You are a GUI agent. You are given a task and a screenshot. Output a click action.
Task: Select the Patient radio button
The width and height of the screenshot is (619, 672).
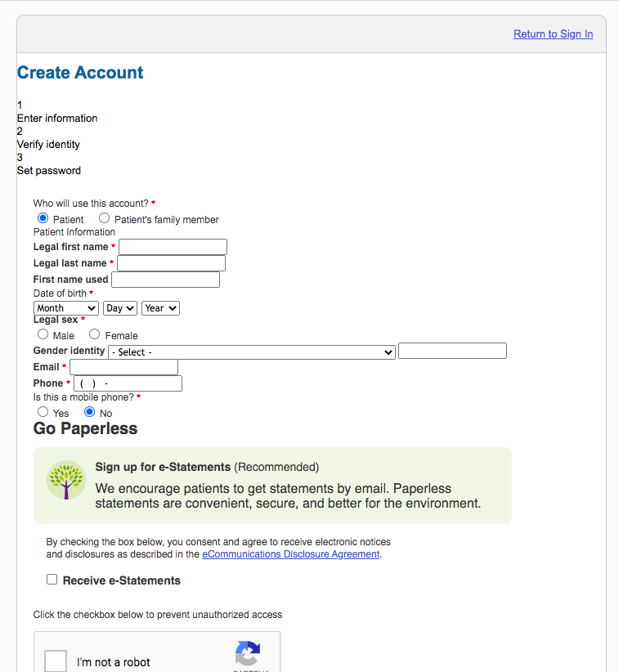pos(43,218)
